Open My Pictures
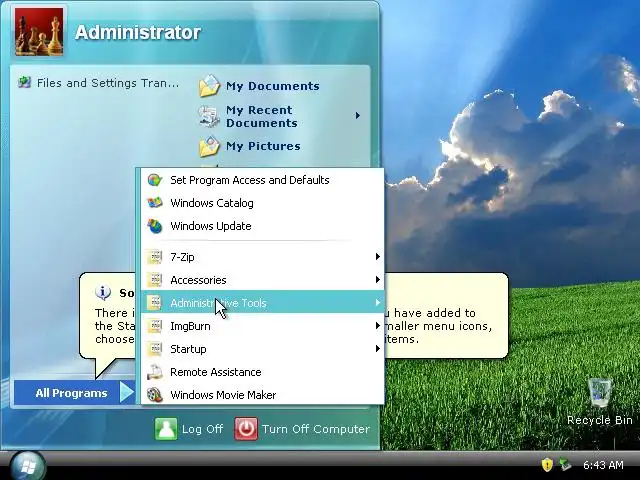Image resolution: width=640 pixels, height=480 pixels. click(263, 146)
